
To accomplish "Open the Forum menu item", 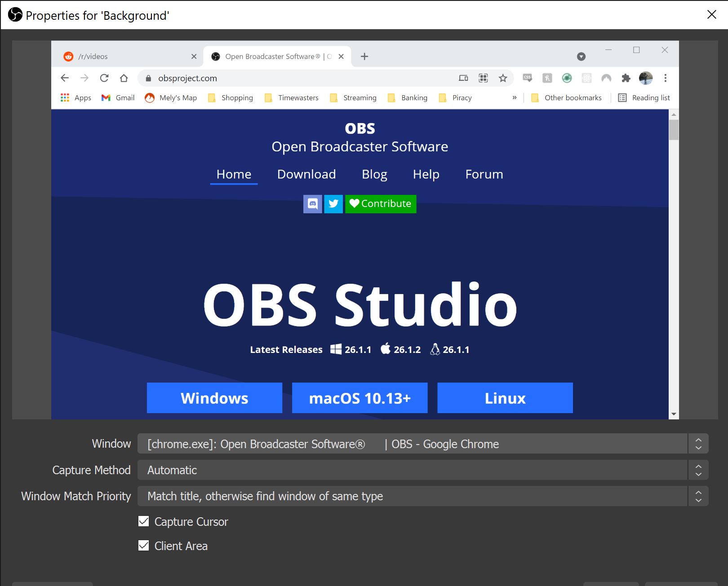I will click(x=484, y=174).
